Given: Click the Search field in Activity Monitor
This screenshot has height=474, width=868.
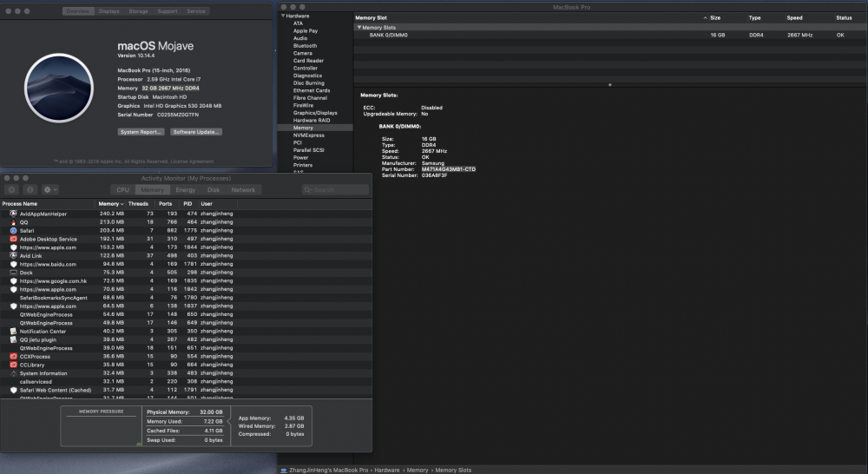Looking at the screenshot, I should point(335,190).
